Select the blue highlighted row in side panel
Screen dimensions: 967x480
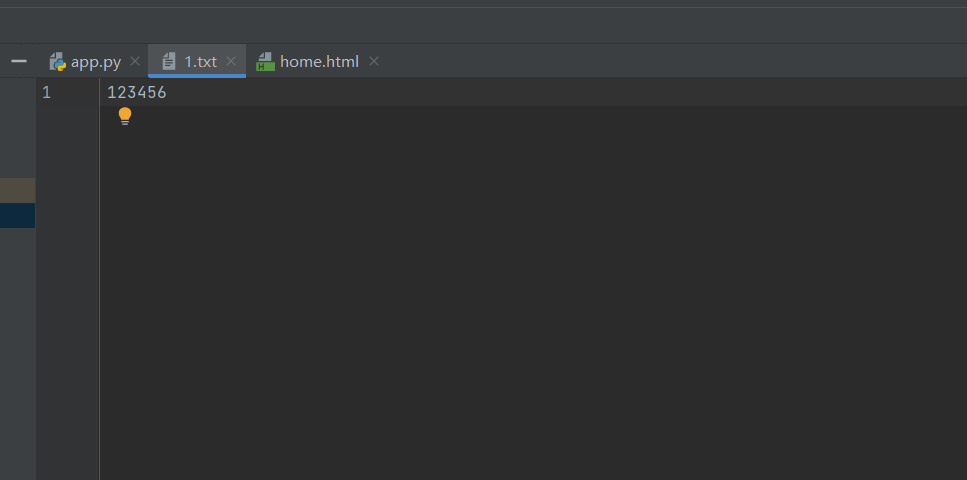[17, 215]
